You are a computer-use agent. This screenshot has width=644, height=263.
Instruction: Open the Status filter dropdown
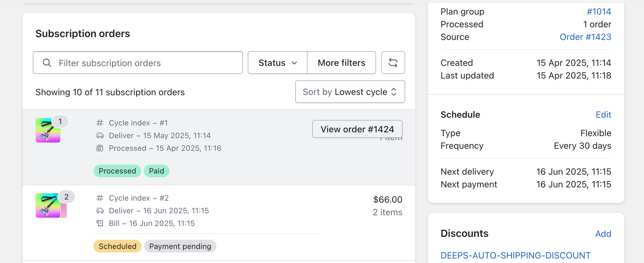point(277,63)
